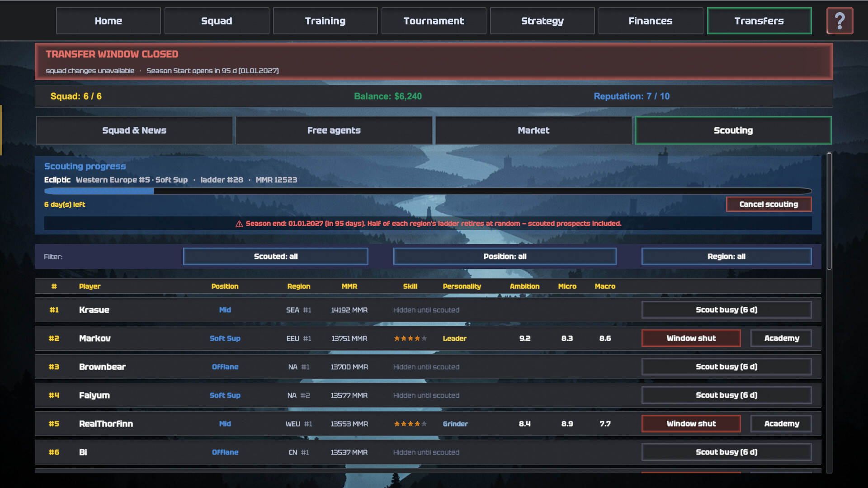
Task: Click the Ambition column header
Action: pos(524,286)
